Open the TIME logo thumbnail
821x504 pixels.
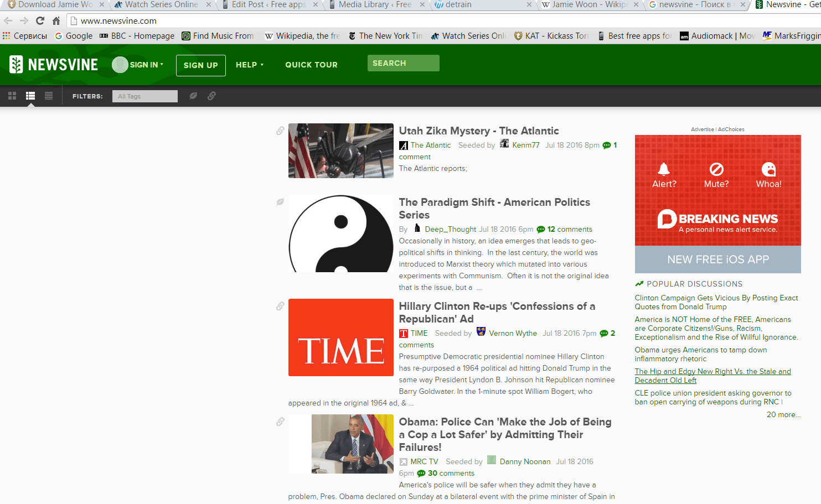[x=341, y=337]
